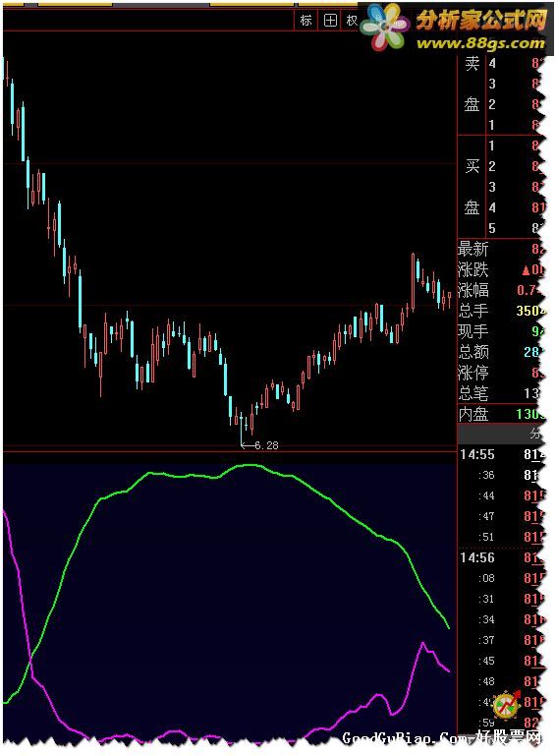Click the round chart icon near bottom-right
This screenshot has height=756, width=556.
click(506, 705)
